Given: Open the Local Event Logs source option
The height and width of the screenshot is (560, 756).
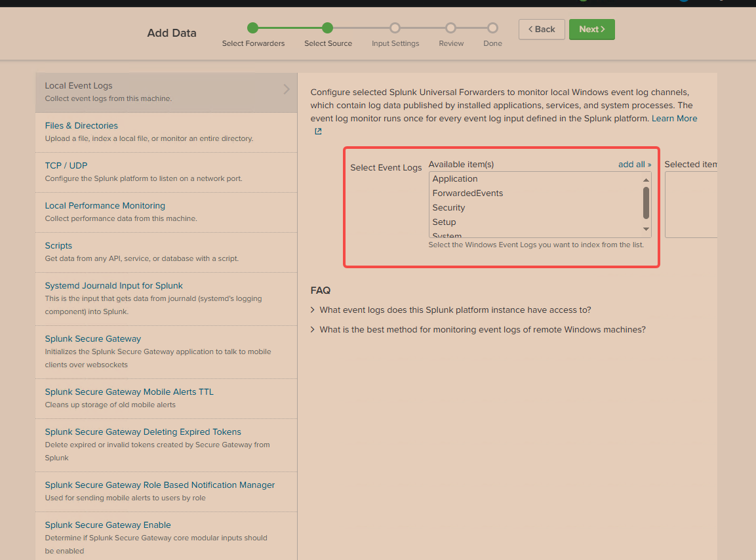Looking at the screenshot, I should click(x=167, y=92).
